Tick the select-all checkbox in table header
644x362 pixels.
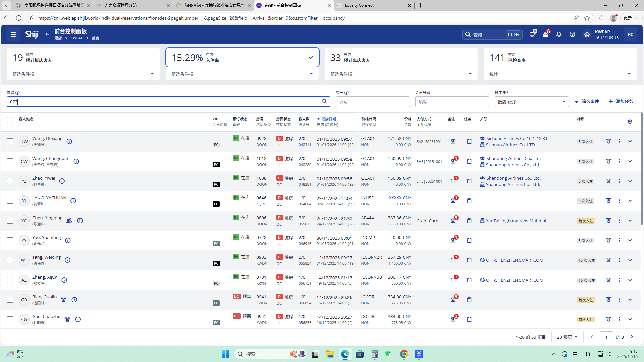pos(10,120)
